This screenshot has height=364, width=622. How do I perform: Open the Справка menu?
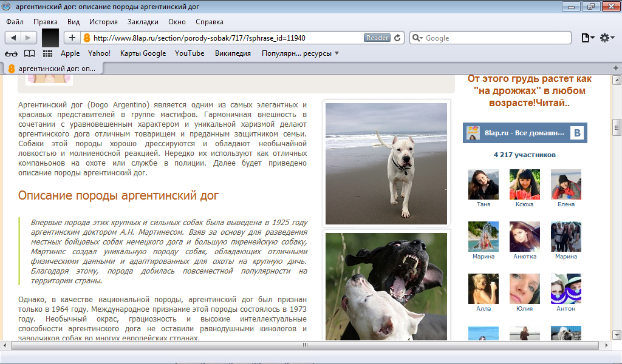[x=210, y=22]
